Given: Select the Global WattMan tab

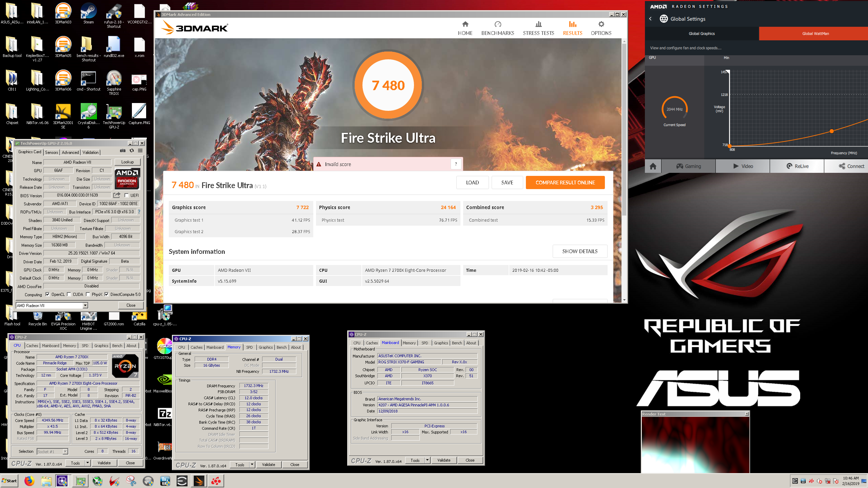Looking at the screenshot, I should click(814, 34).
